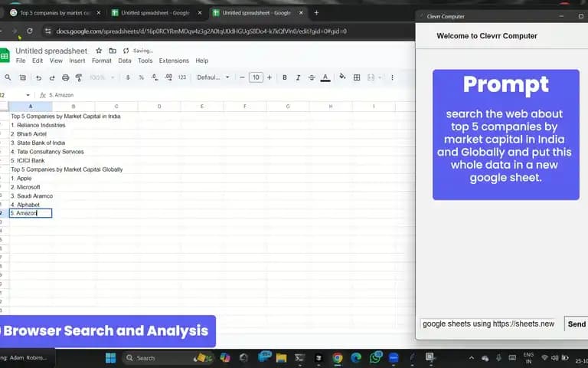
Task: Switch to middle Untitled spreadsheet tab
Action: [155, 13]
